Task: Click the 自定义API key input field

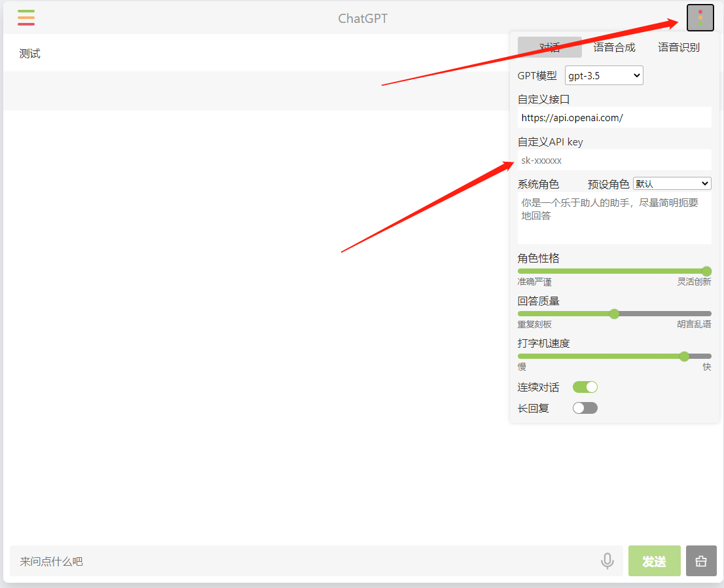Action: pyautogui.click(x=614, y=160)
